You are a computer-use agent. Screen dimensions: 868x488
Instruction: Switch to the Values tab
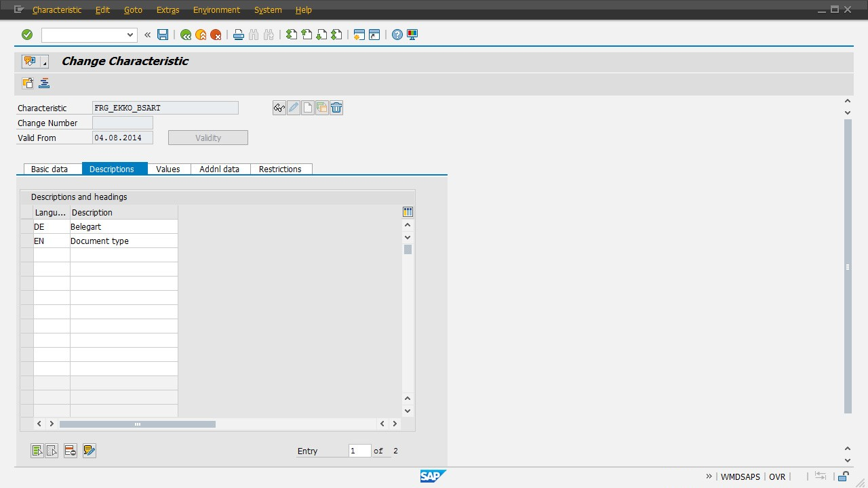168,169
